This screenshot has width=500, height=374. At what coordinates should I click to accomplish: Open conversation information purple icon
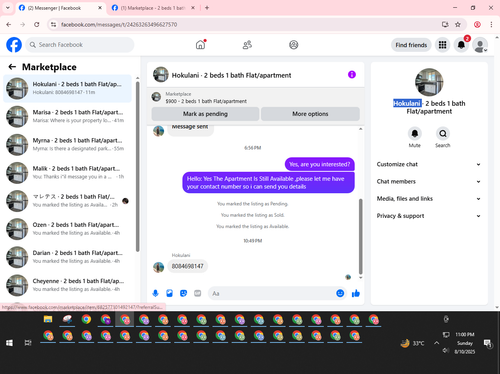(352, 75)
